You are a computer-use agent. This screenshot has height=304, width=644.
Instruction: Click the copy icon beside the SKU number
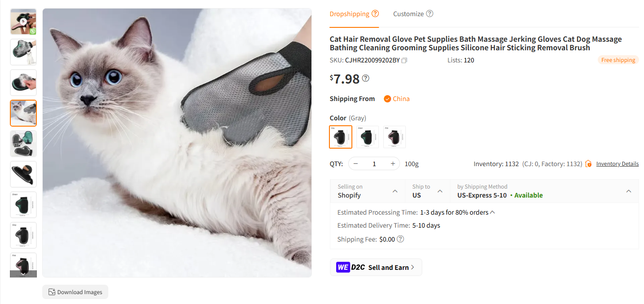click(x=404, y=60)
